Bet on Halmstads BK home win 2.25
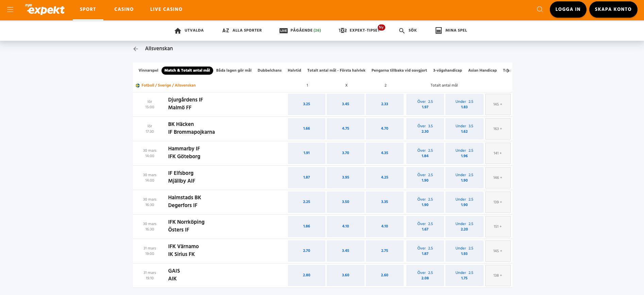The image size is (644, 295). point(307,202)
